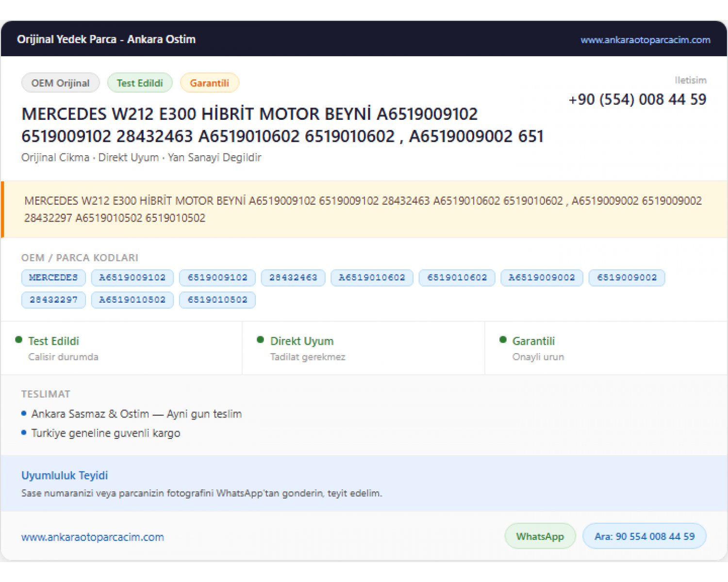The height and width of the screenshot is (582, 728).
Task: Click the MERCEDES part code chip
Action: (x=53, y=278)
